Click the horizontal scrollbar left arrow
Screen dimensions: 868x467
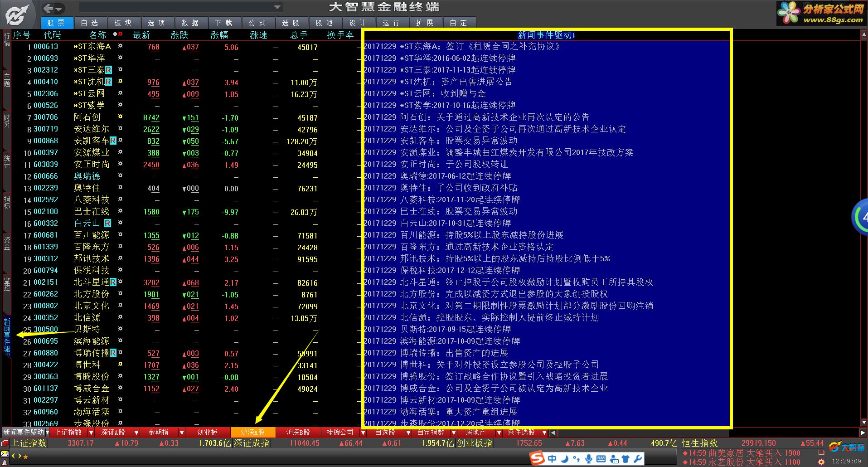click(553, 433)
